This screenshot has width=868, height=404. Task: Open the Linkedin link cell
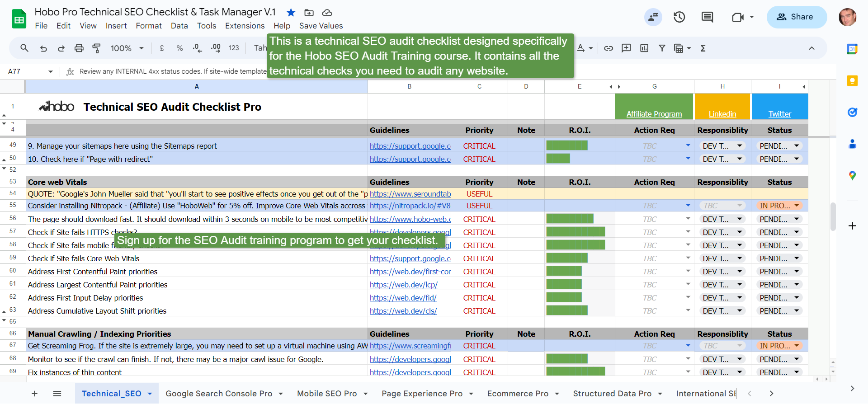[x=722, y=114]
